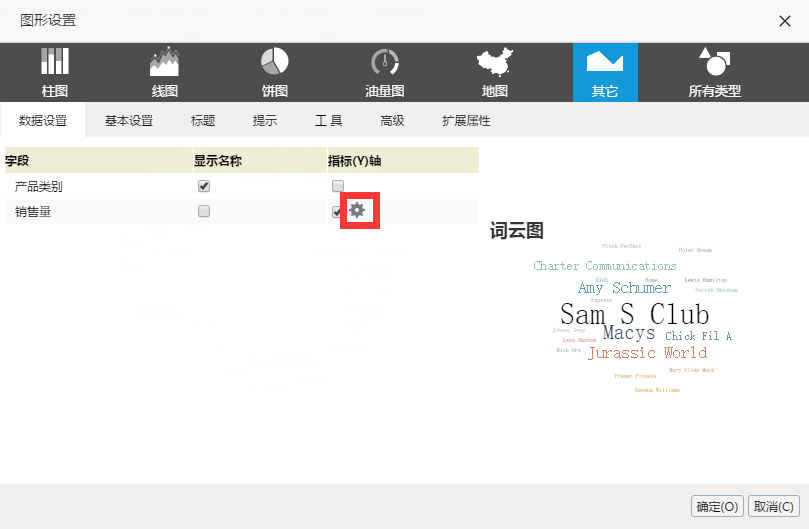The width and height of the screenshot is (809, 529).
Task: Choose the 饼图 pie chart type
Action: pyautogui.click(x=274, y=72)
